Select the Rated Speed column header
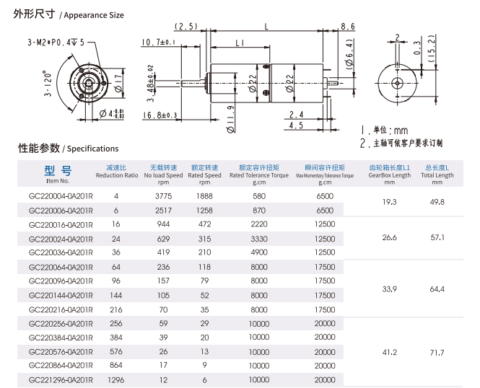The image size is (480, 388). 204,174
